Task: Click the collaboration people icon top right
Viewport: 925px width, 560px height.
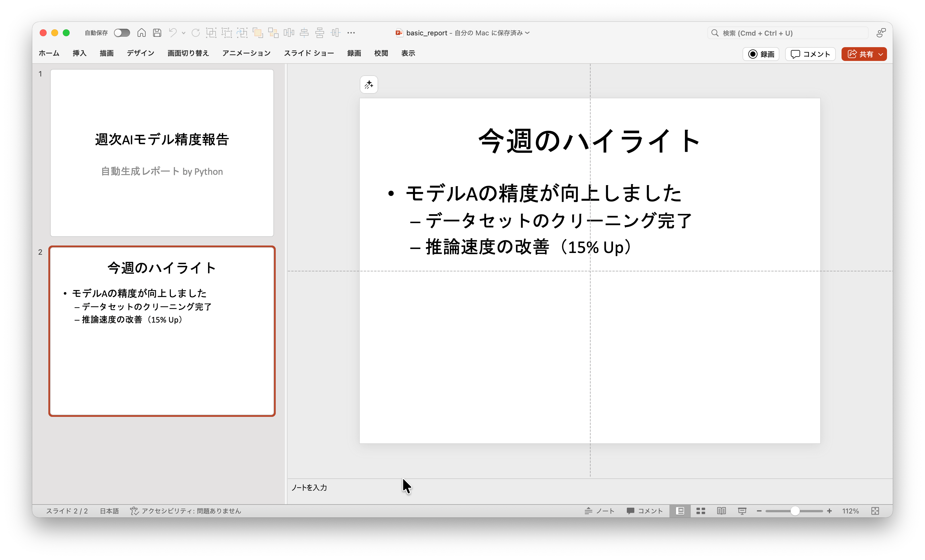Action: (881, 33)
